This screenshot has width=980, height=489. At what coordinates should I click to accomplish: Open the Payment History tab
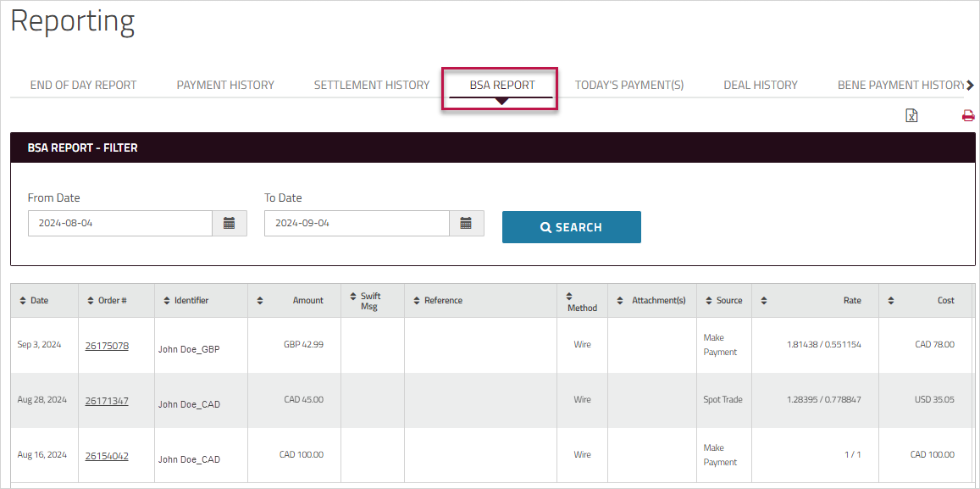[225, 85]
